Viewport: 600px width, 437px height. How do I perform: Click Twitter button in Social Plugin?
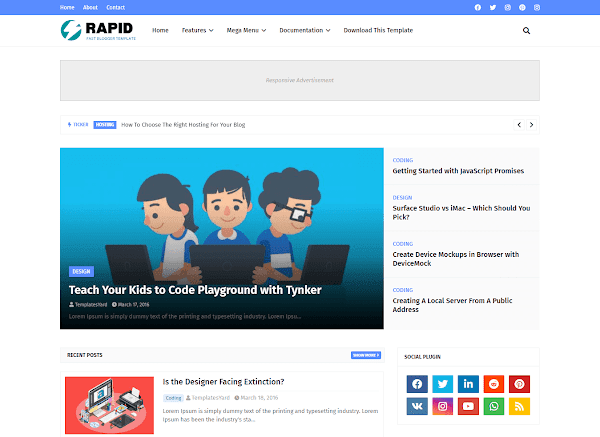(443, 384)
